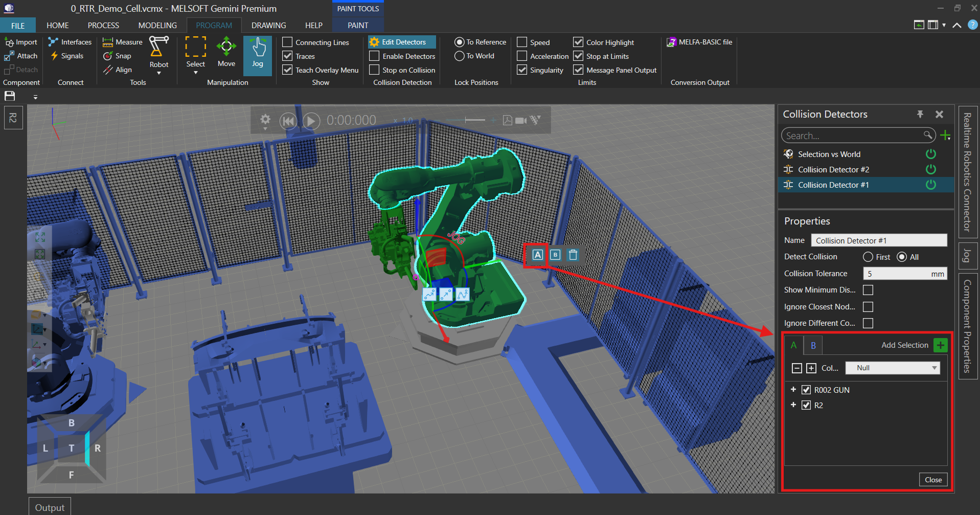Add a new collision detector with plus icon
Viewport: 980px width, 515px height.
(946, 136)
